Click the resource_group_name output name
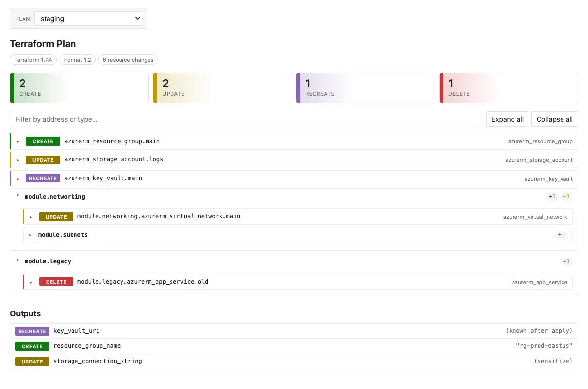 (x=87, y=346)
